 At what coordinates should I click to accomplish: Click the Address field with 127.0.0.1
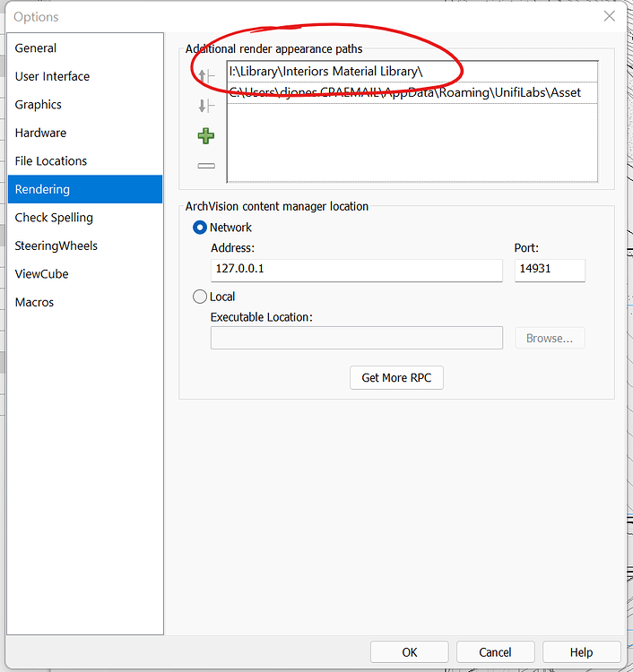(x=356, y=270)
